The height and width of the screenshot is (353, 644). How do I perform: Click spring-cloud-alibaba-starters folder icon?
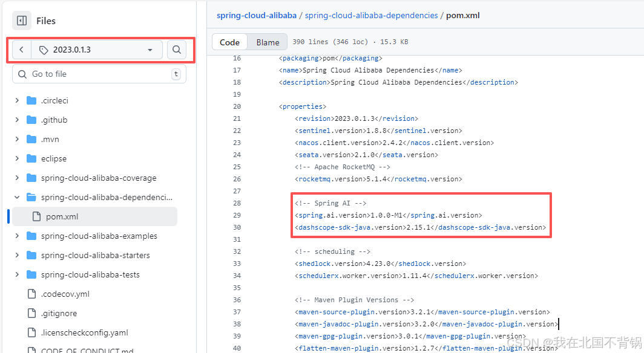pyautogui.click(x=31, y=255)
